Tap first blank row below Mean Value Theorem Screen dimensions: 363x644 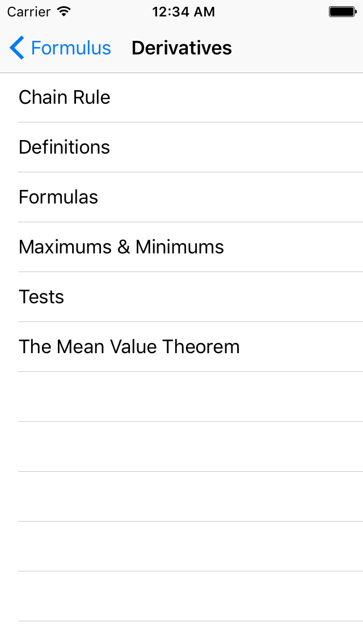[181, 397]
